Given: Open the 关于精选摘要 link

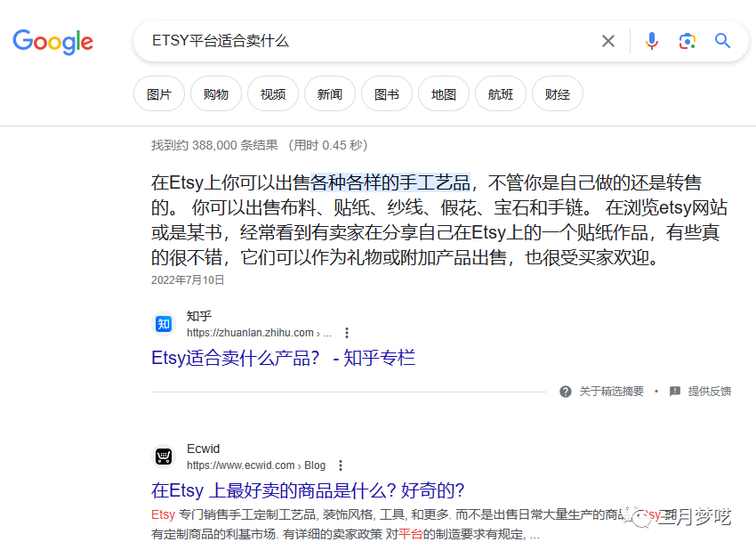Looking at the screenshot, I should point(611,392).
